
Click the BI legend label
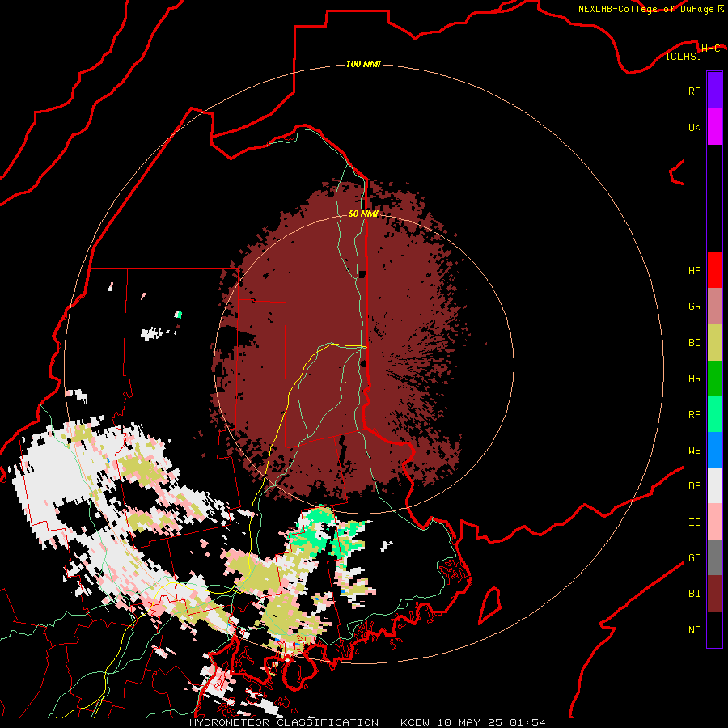click(694, 594)
